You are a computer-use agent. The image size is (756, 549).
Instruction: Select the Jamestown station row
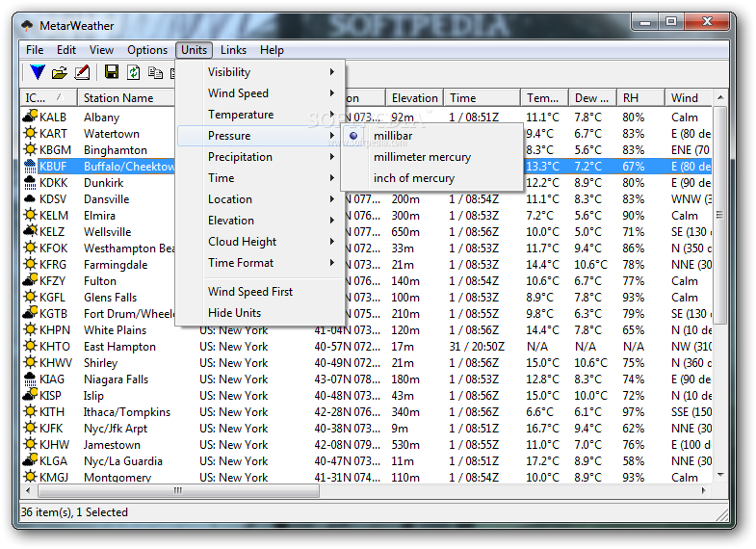pyautogui.click(x=366, y=444)
